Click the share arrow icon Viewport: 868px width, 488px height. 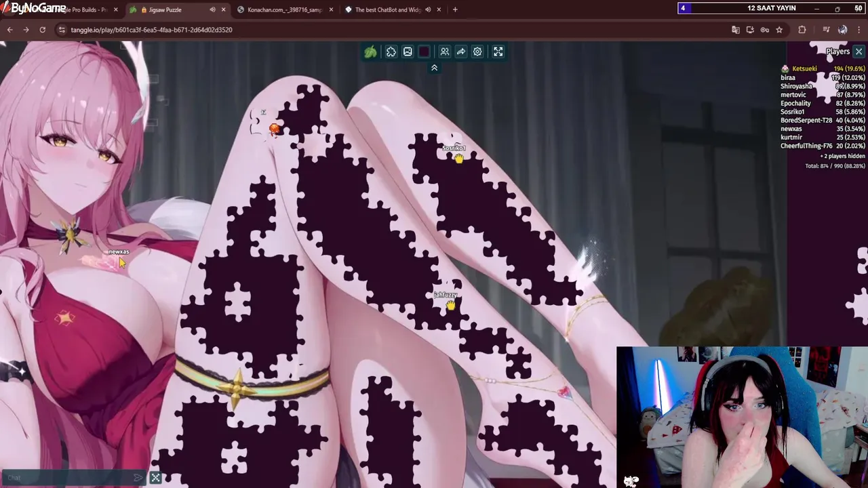(x=461, y=52)
